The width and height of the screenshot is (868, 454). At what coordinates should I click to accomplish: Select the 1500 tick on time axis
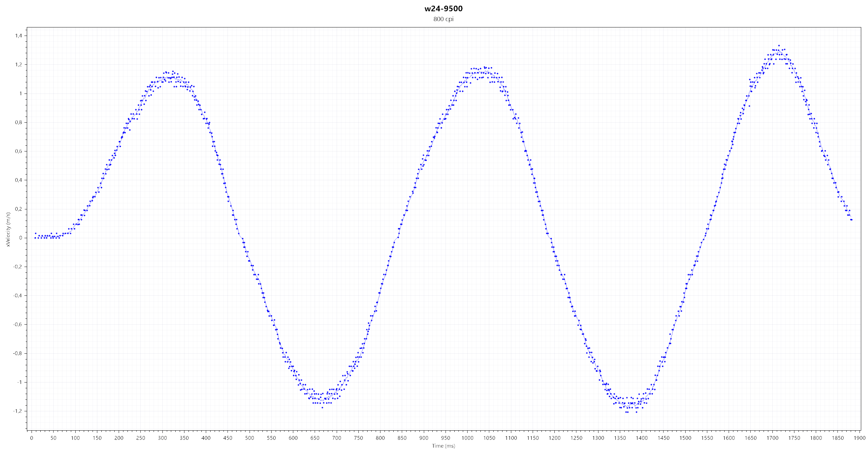tap(685, 438)
